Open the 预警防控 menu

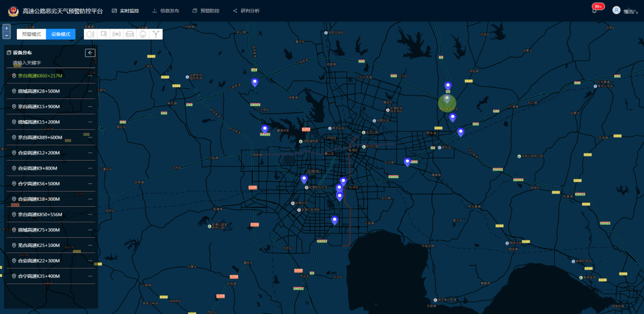206,11
